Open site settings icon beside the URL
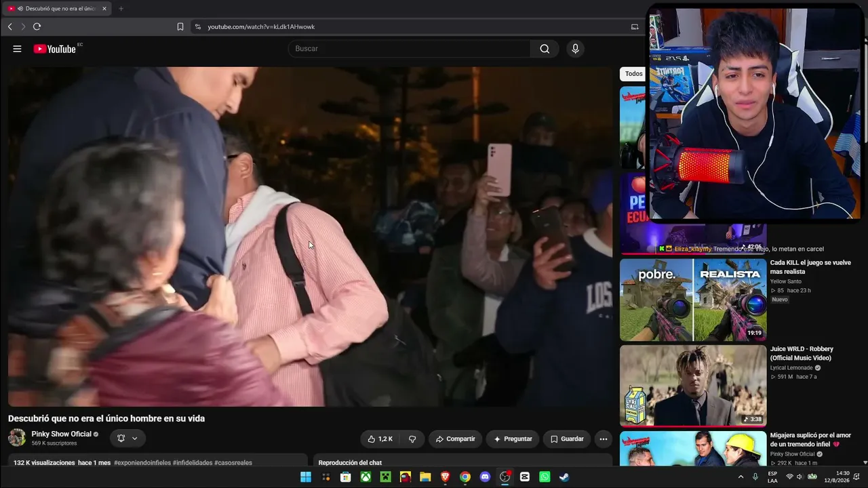The width and height of the screenshot is (868, 488). click(197, 26)
